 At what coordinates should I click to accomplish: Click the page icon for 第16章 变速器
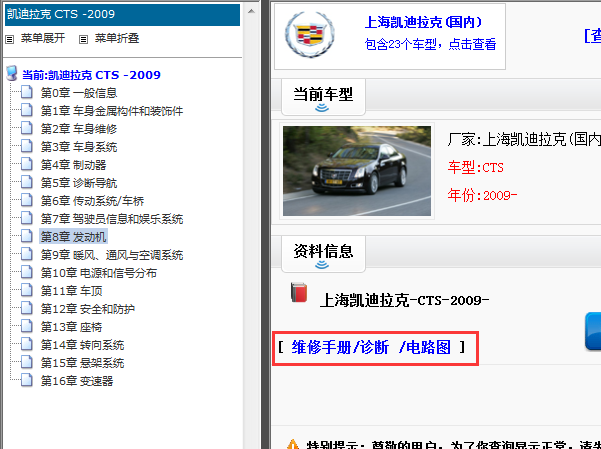[27, 381]
